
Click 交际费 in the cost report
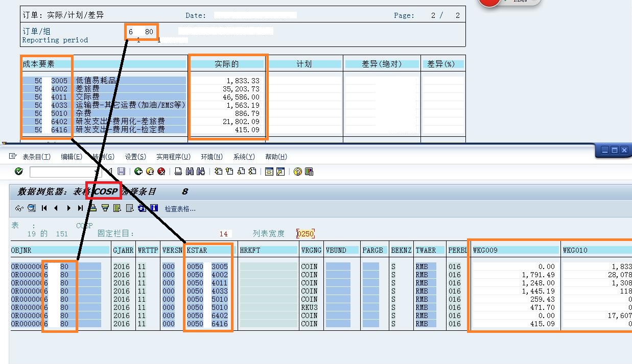click(88, 97)
